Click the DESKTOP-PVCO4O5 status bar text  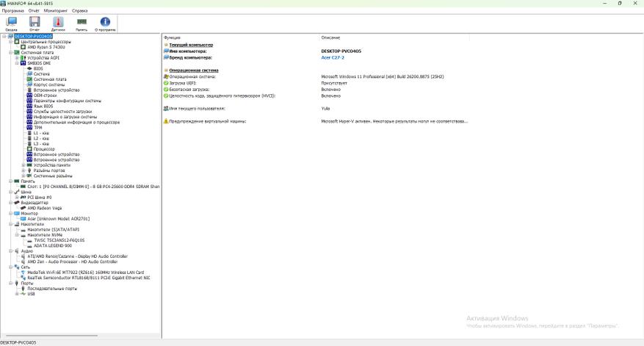(18, 343)
